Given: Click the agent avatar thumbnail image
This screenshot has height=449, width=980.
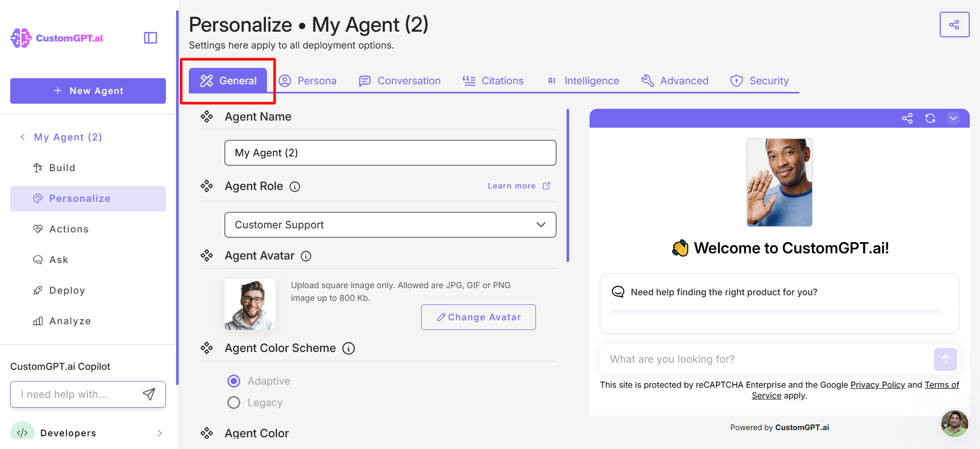Looking at the screenshot, I should [x=250, y=304].
